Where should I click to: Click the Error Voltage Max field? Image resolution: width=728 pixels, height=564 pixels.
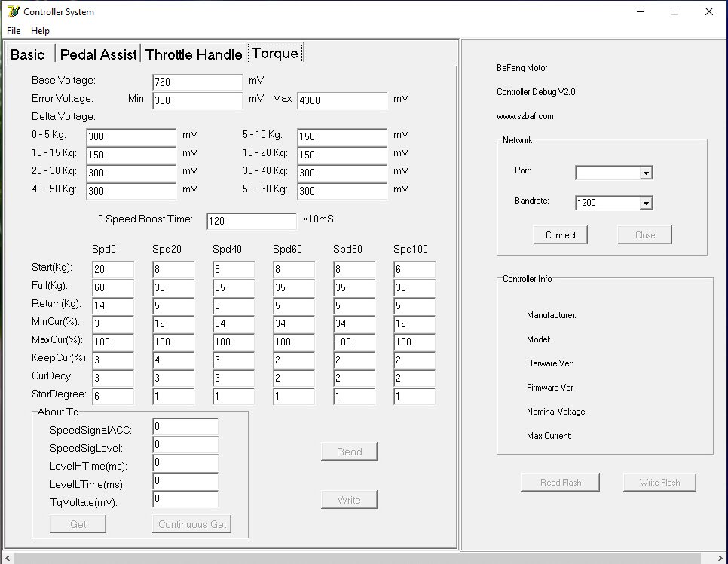341,100
